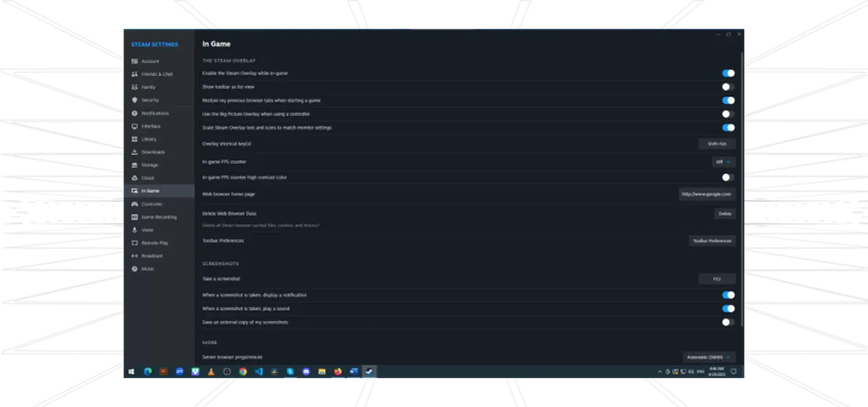Open Google Chrome from the taskbar
This screenshot has height=407, width=868.
242,372
